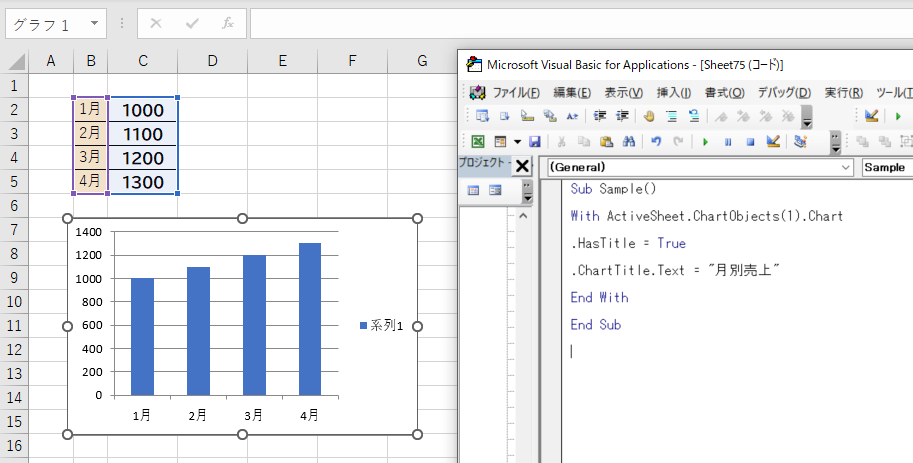Save the VBA project with the floppy disk icon

pyautogui.click(x=535, y=142)
